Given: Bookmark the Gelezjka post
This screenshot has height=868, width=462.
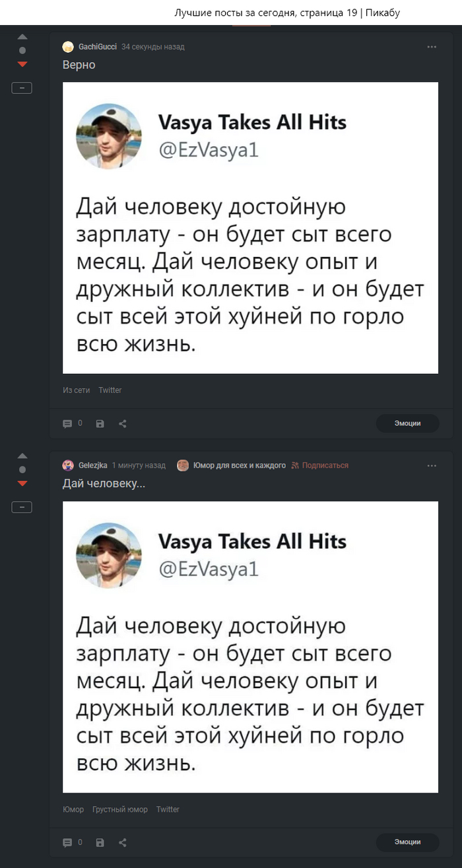Looking at the screenshot, I should click(100, 843).
